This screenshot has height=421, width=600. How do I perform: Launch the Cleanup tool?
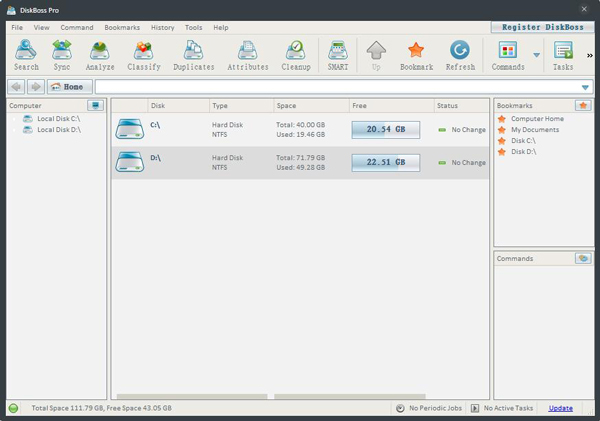pos(296,55)
